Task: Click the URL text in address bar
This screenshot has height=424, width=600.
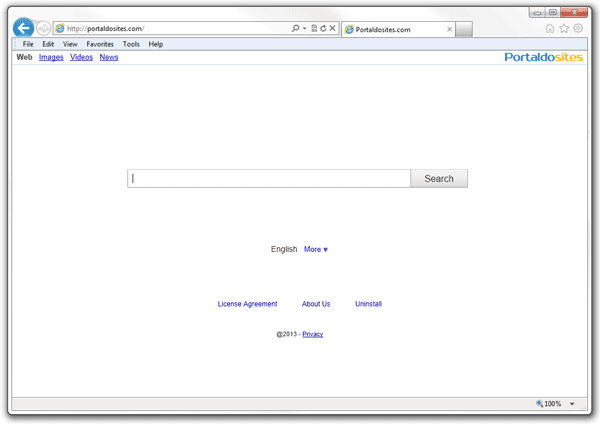Action: point(105,28)
